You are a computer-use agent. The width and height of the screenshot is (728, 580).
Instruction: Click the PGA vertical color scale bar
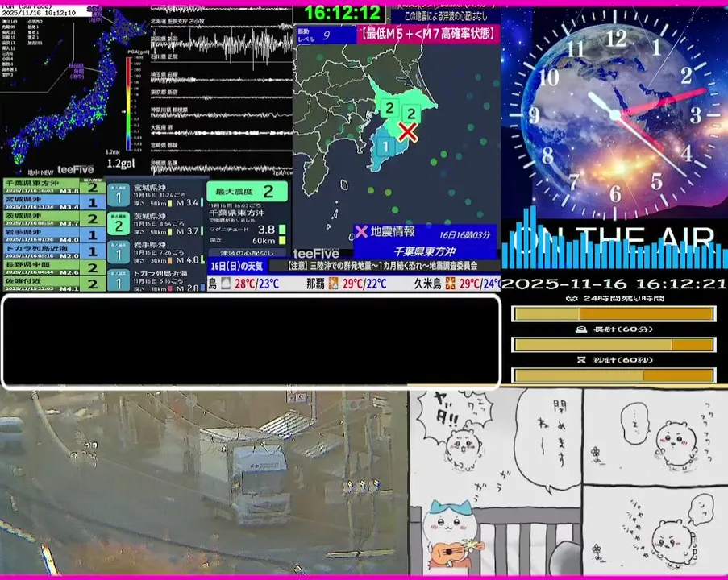[129, 103]
